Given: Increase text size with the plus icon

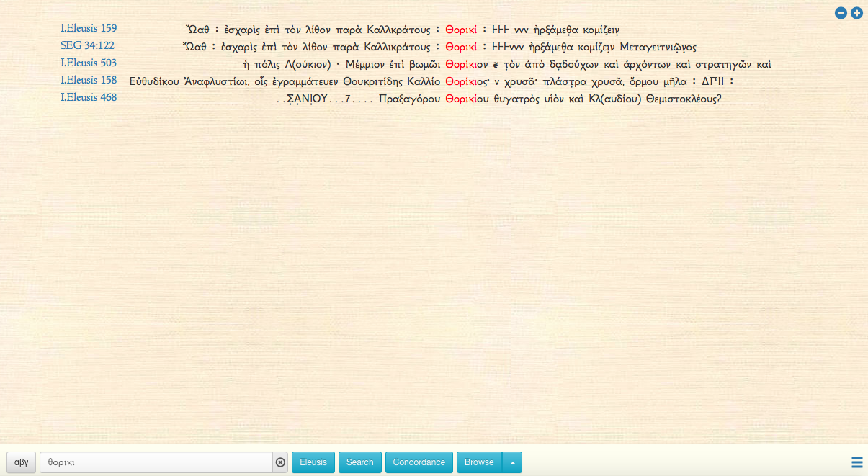Looking at the screenshot, I should [856, 13].
